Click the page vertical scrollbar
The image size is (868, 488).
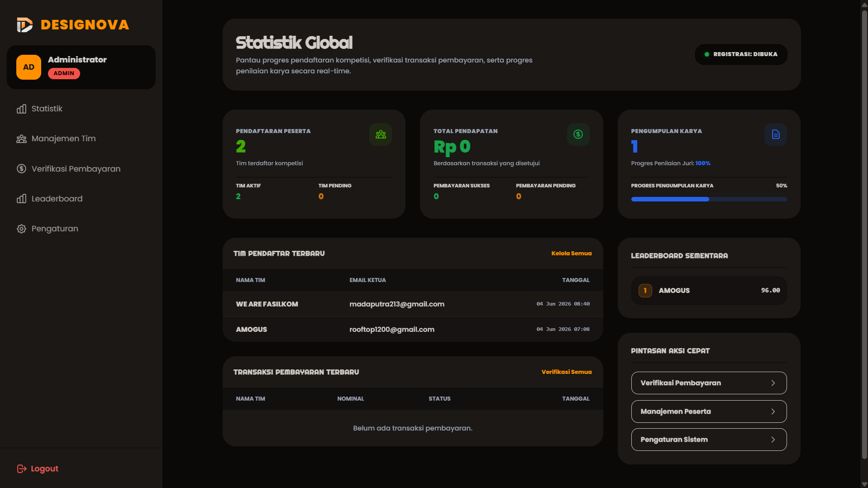coord(864,235)
